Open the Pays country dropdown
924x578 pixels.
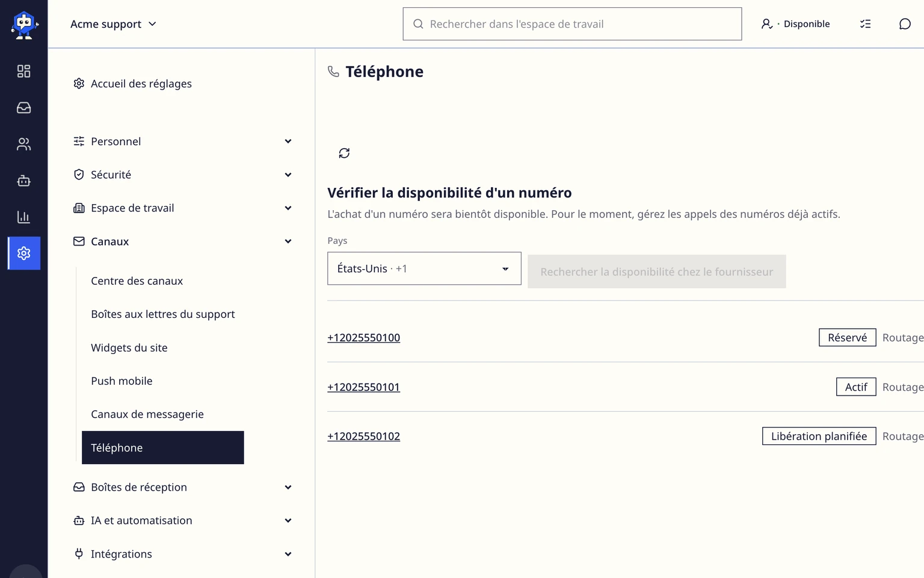(x=424, y=269)
